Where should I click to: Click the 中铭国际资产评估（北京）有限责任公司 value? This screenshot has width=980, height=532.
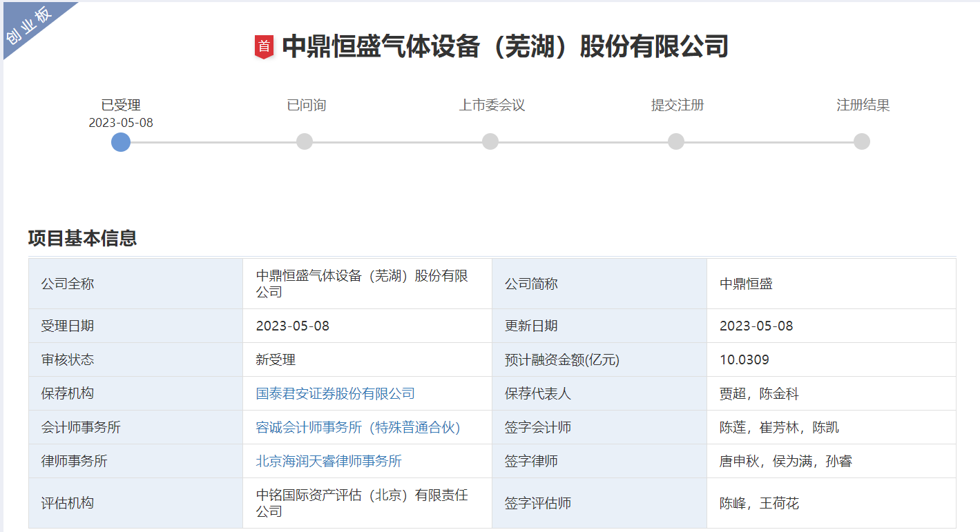pos(362,503)
